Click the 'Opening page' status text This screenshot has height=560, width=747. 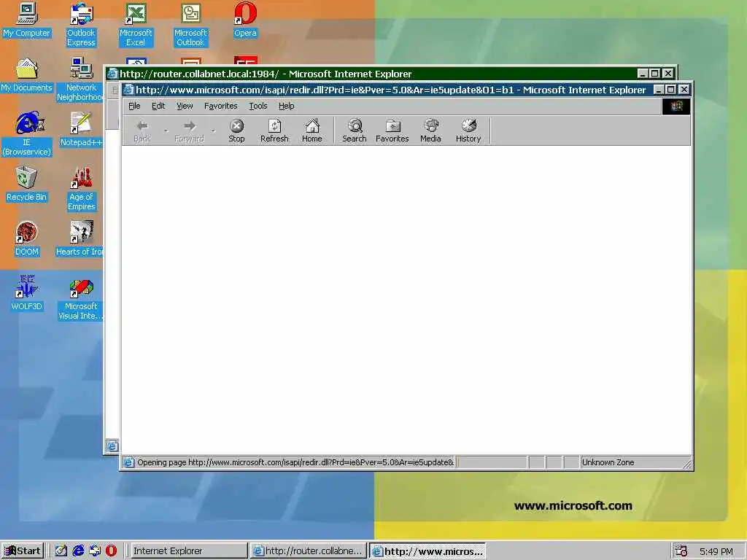[295, 462]
